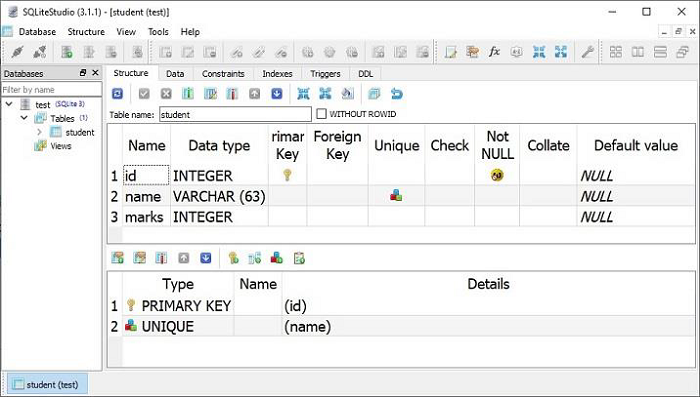
Task: Click the delete column icon
Action: click(232, 93)
